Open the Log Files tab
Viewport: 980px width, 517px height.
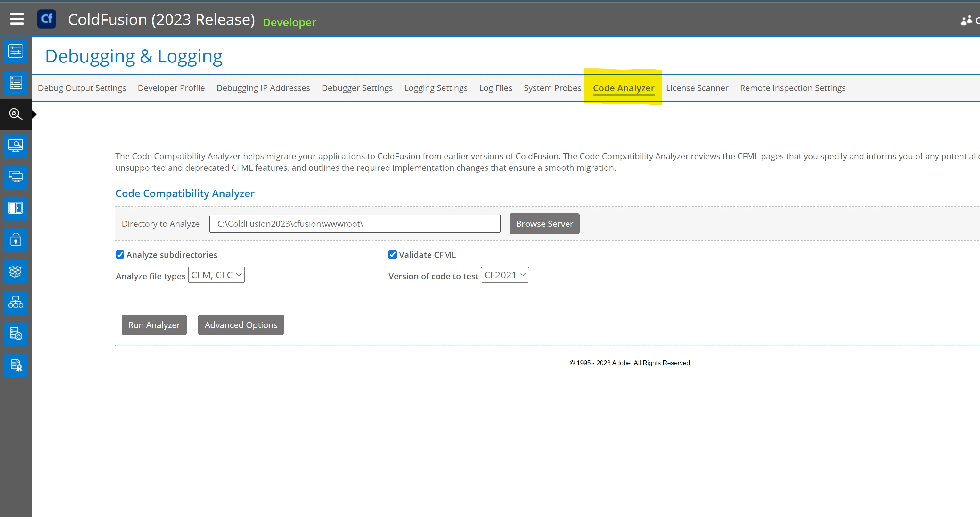click(495, 88)
